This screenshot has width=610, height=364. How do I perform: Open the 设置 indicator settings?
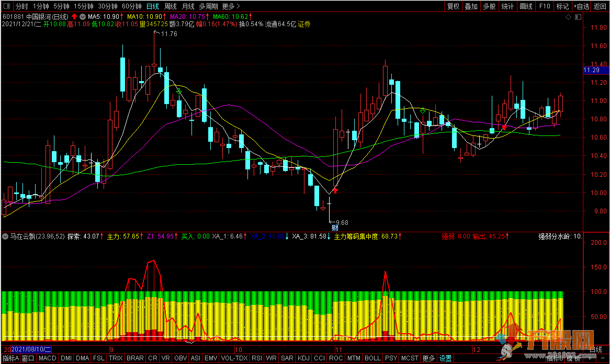[x=445, y=358]
